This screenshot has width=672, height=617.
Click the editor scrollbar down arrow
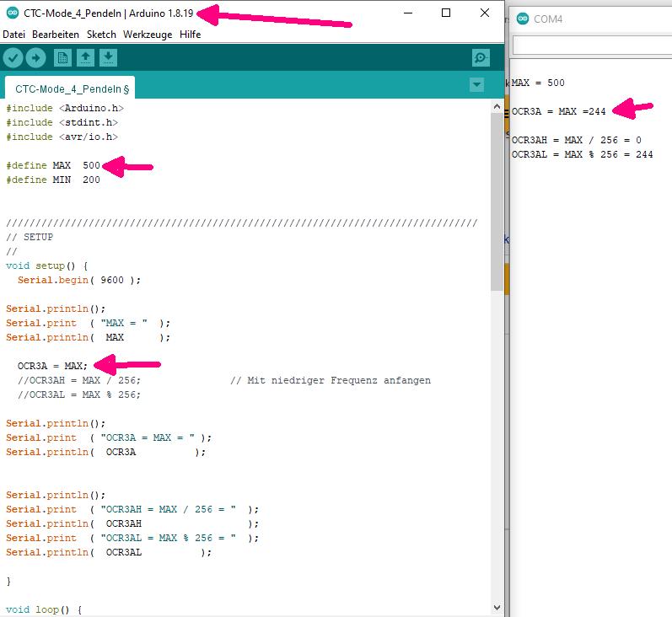click(497, 607)
